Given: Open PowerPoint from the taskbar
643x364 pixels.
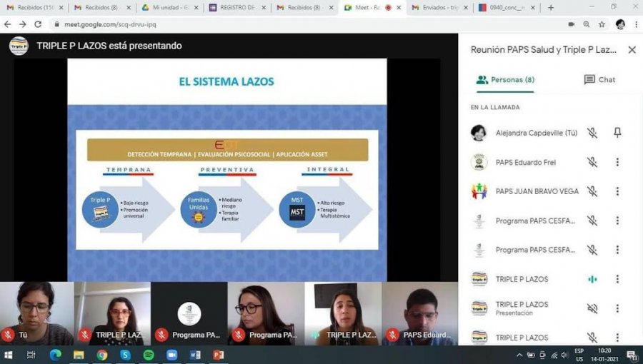Looking at the screenshot, I should click(x=219, y=355).
